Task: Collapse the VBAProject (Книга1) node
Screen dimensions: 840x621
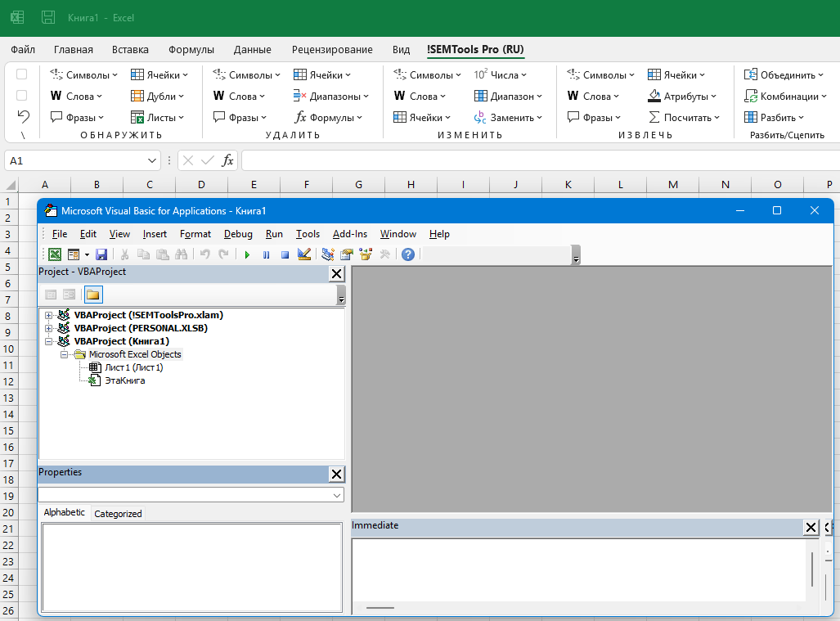Action: (49, 341)
